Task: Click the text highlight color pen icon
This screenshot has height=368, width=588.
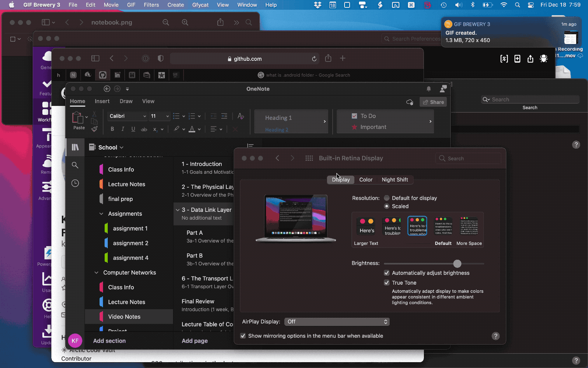Action: click(177, 129)
